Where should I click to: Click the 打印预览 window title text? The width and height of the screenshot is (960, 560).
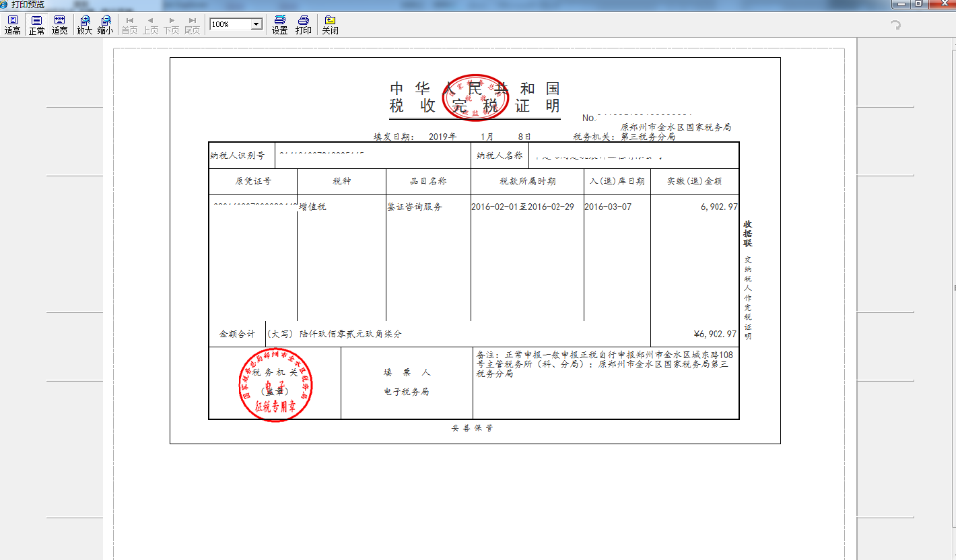click(x=30, y=5)
